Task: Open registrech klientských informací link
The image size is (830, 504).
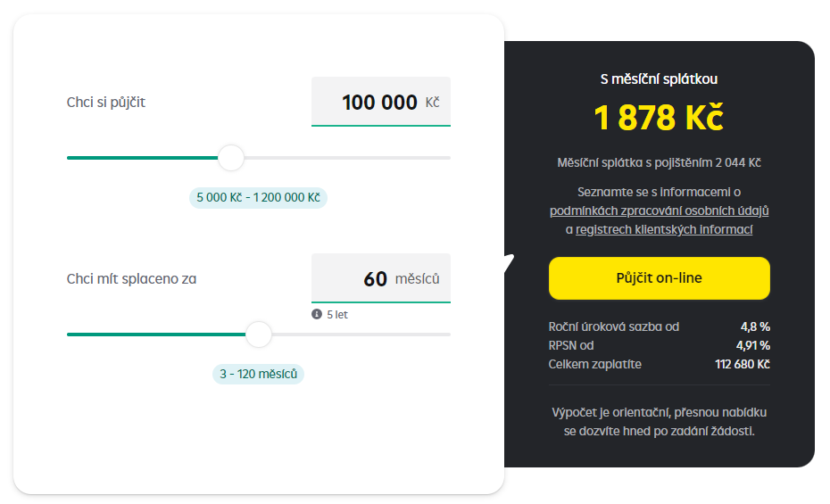Action: [664, 229]
